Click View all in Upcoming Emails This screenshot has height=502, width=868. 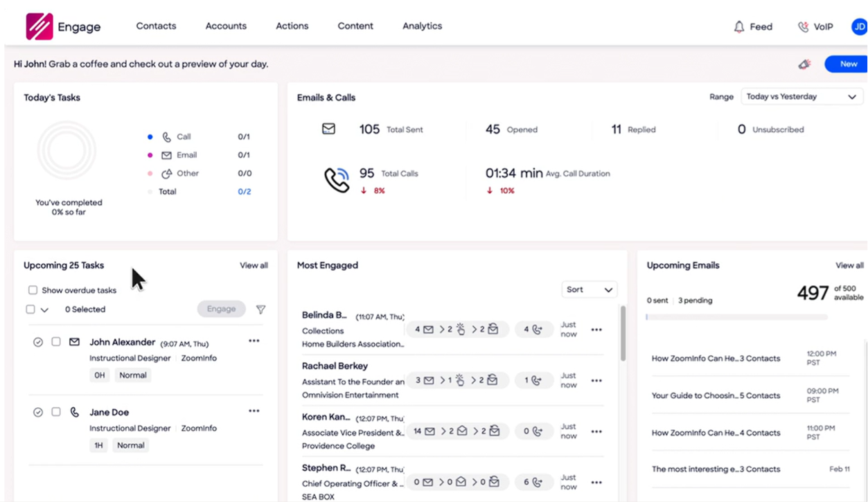click(x=849, y=265)
